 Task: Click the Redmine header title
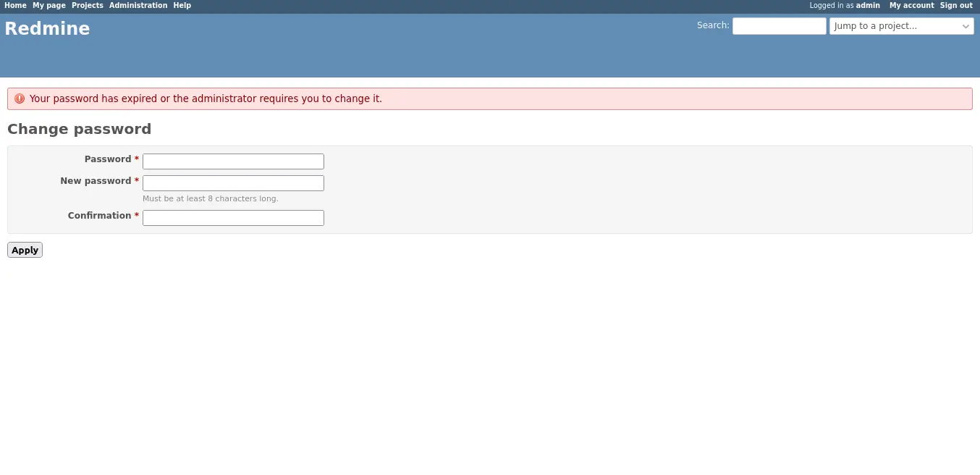coord(47,29)
